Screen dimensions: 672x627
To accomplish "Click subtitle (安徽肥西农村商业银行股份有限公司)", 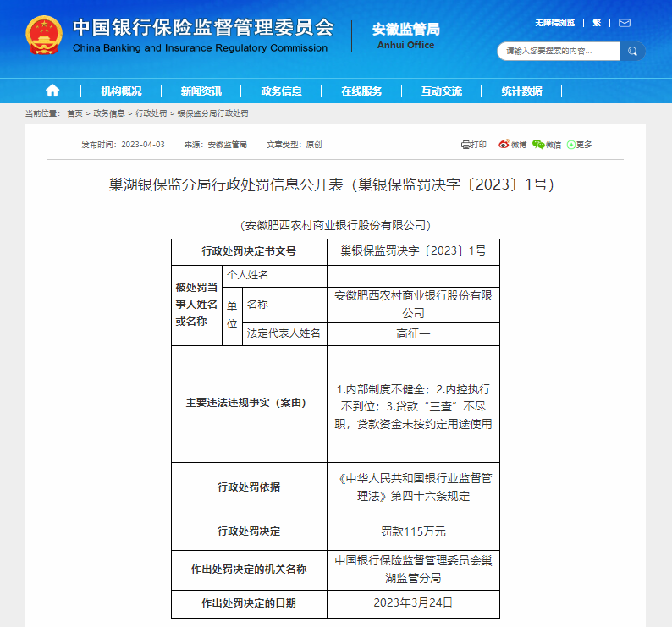I will 335,225.
